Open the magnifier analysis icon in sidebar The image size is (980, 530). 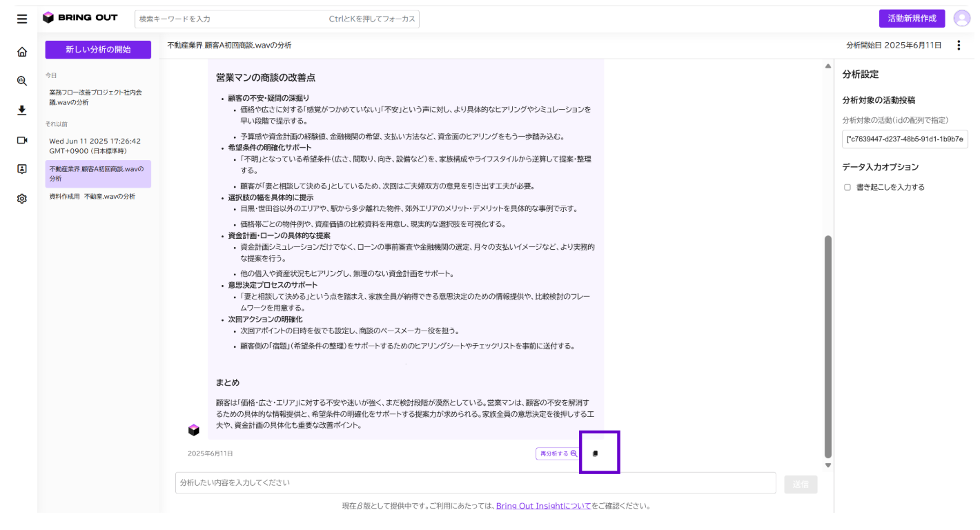[22, 81]
